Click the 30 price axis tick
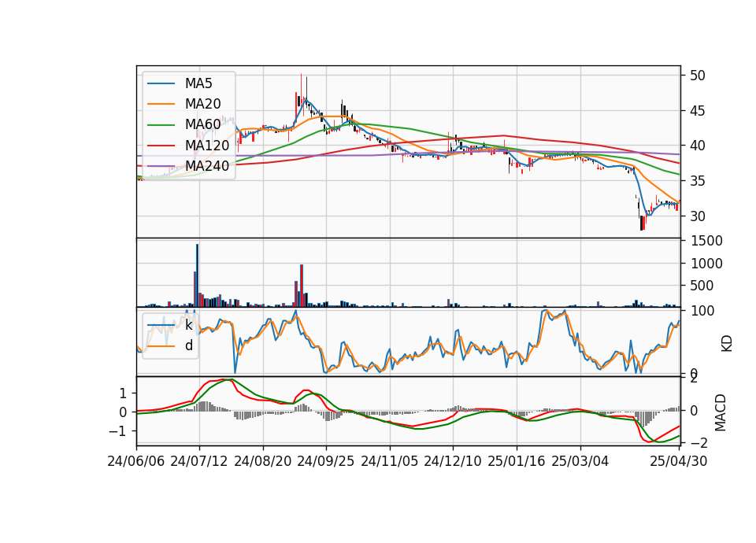 pyautogui.click(x=697, y=216)
